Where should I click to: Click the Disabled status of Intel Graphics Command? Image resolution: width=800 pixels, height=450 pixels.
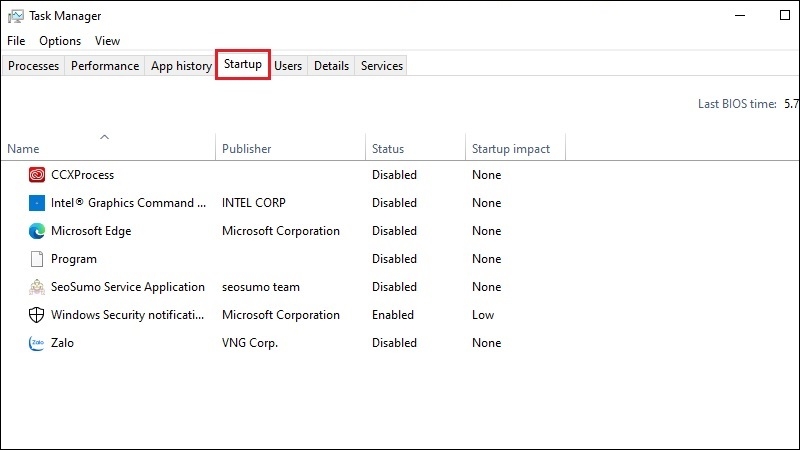(394, 203)
